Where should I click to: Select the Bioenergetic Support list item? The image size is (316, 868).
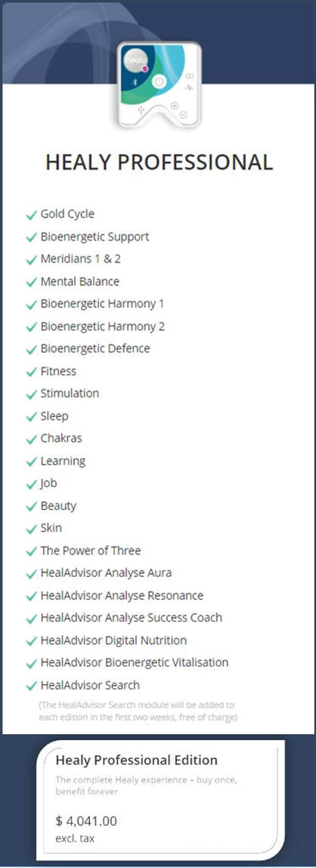[x=94, y=237]
